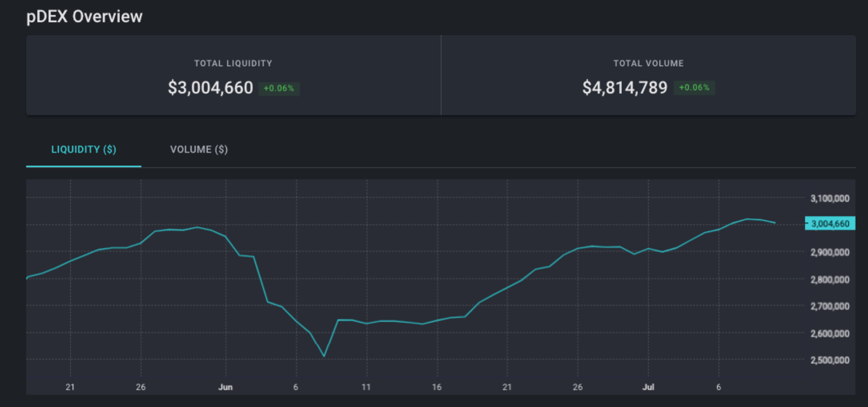Image resolution: width=868 pixels, height=407 pixels.
Task: Open the Volume ($) tab
Action: tap(199, 149)
